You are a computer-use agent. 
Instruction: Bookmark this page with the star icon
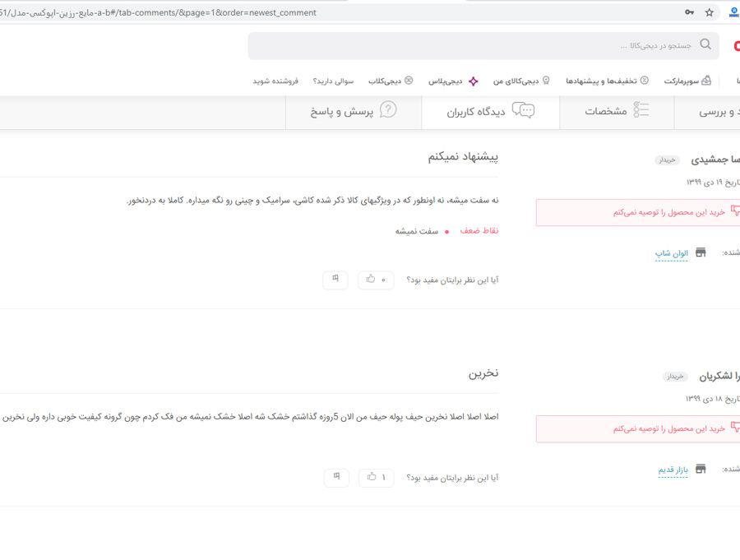710,13
